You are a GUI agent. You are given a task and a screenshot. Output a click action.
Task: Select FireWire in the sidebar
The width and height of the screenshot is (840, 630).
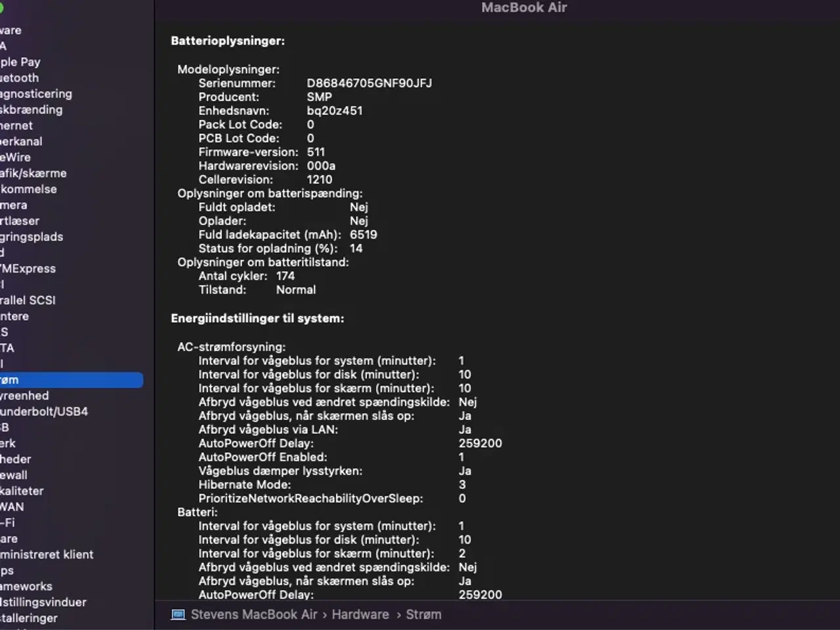tap(16, 157)
